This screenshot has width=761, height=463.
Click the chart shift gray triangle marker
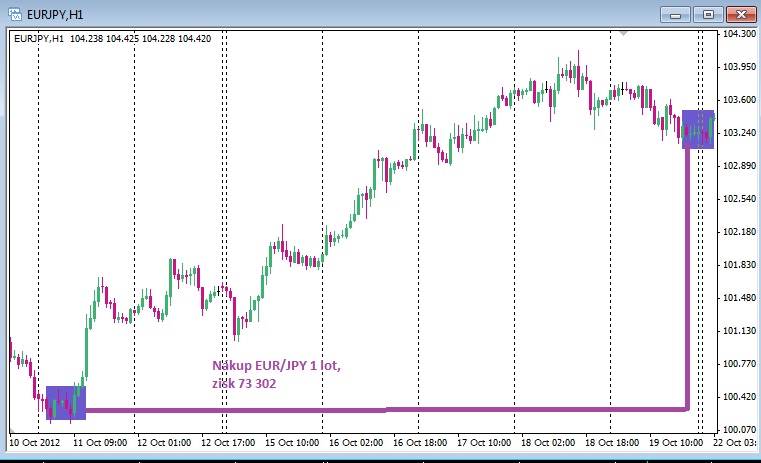(624, 33)
